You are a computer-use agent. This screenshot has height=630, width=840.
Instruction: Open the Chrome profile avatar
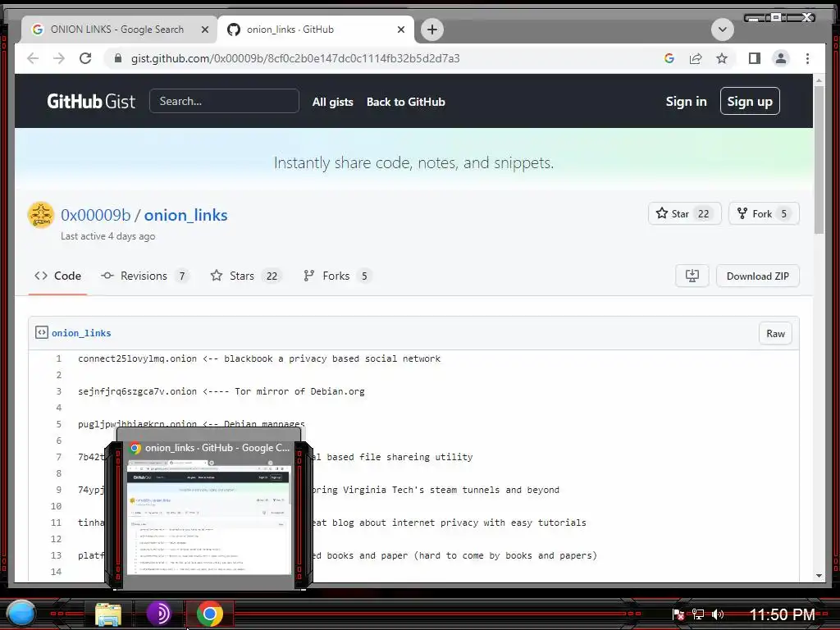(781, 58)
